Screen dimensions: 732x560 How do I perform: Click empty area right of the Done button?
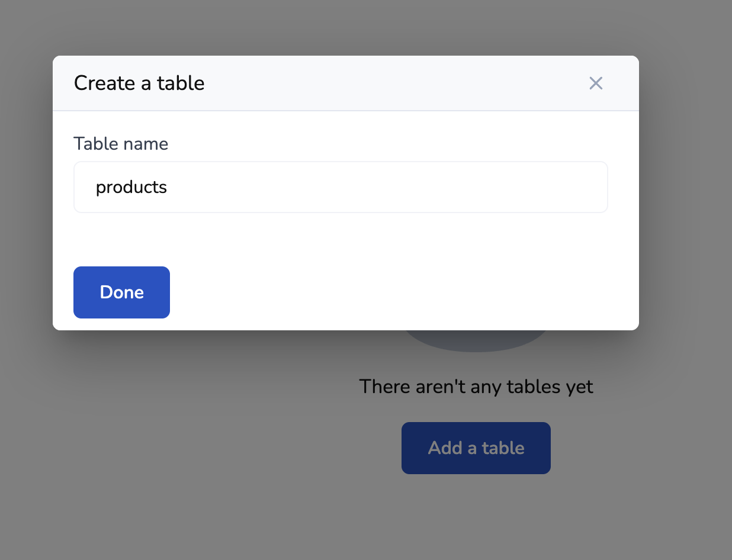(x=385, y=292)
